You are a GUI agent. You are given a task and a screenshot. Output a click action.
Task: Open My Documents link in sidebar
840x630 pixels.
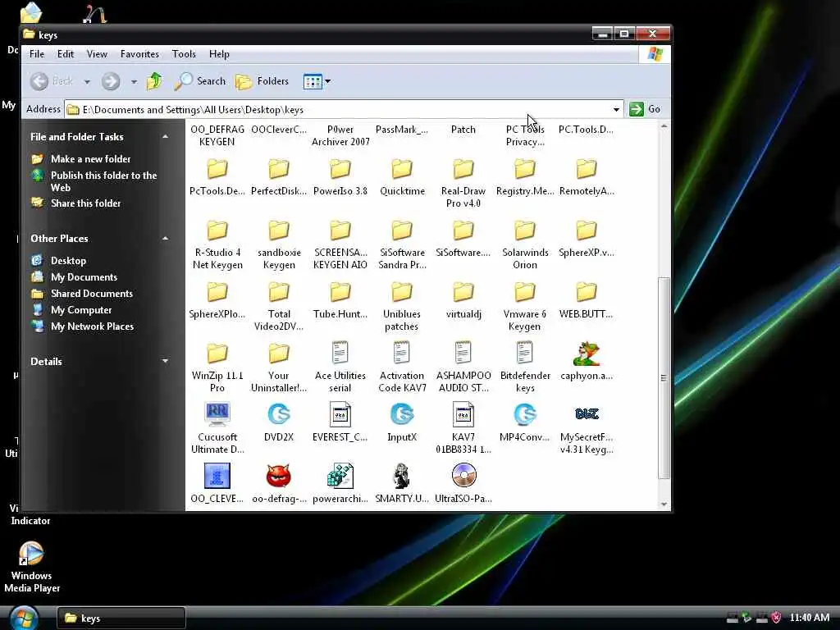(84, 277)
